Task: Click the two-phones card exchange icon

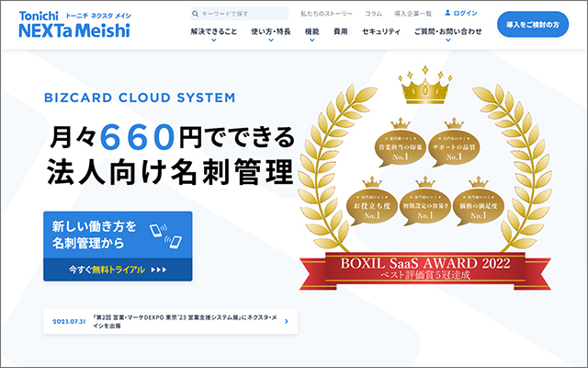Action: click(165, 236)
